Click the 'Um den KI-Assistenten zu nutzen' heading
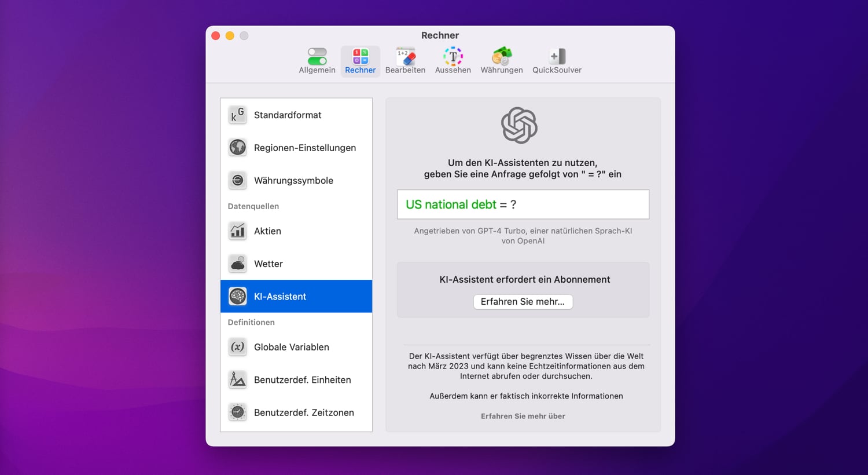 click(x=523, y=169)
